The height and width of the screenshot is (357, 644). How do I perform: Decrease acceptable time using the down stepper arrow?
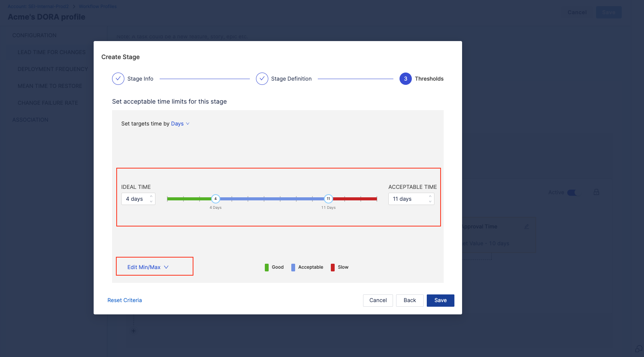[x=430, y=202]
